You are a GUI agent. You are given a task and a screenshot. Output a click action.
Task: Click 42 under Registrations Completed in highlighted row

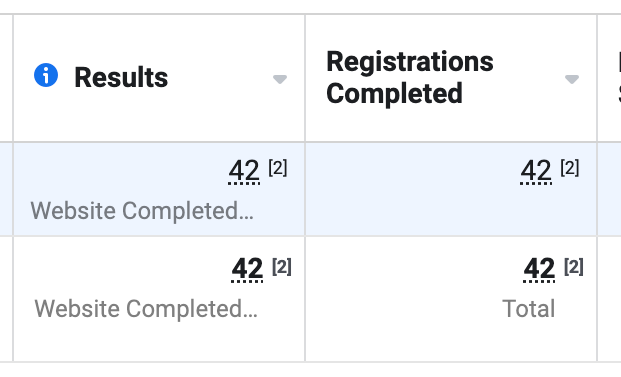536,171
